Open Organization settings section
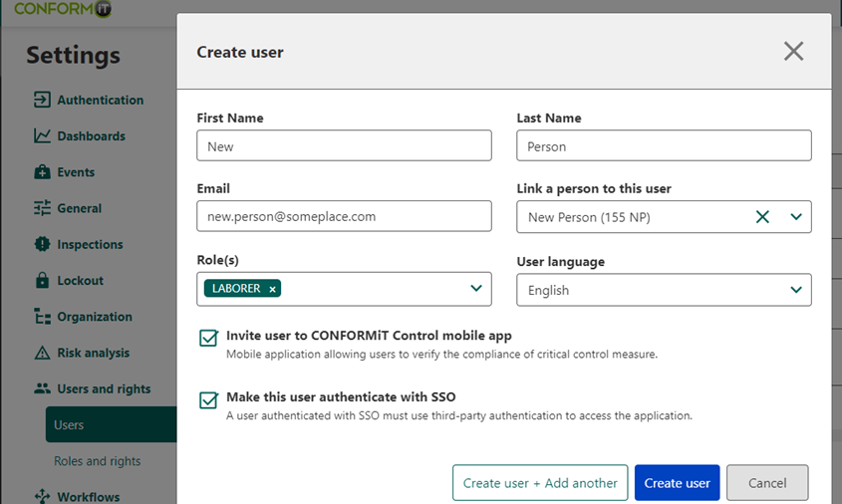 click(95, 317)
